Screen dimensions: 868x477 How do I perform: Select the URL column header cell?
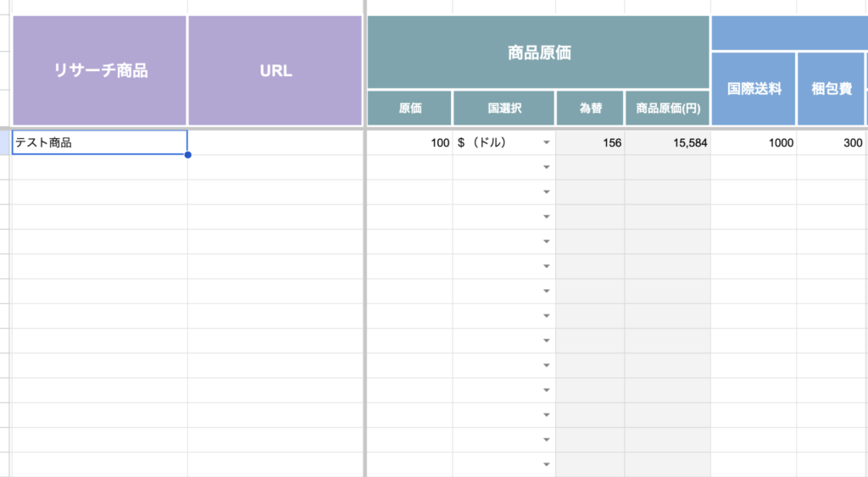pyautogui.click(x=275, y=71)
